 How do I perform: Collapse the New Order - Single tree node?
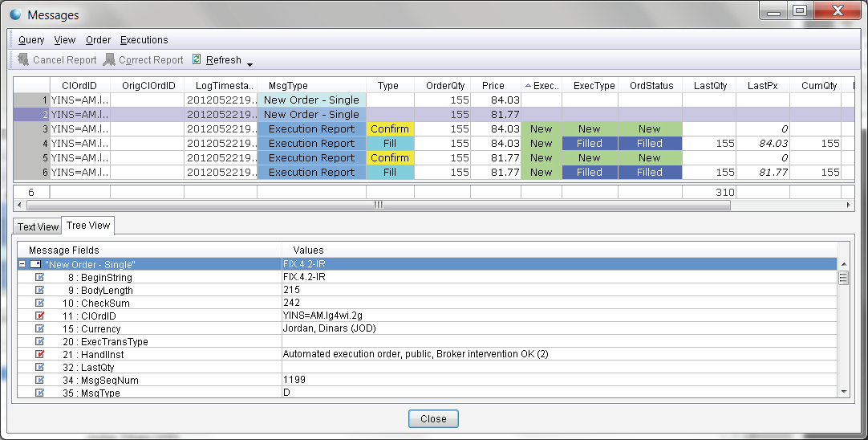click(x=22, y=264)
